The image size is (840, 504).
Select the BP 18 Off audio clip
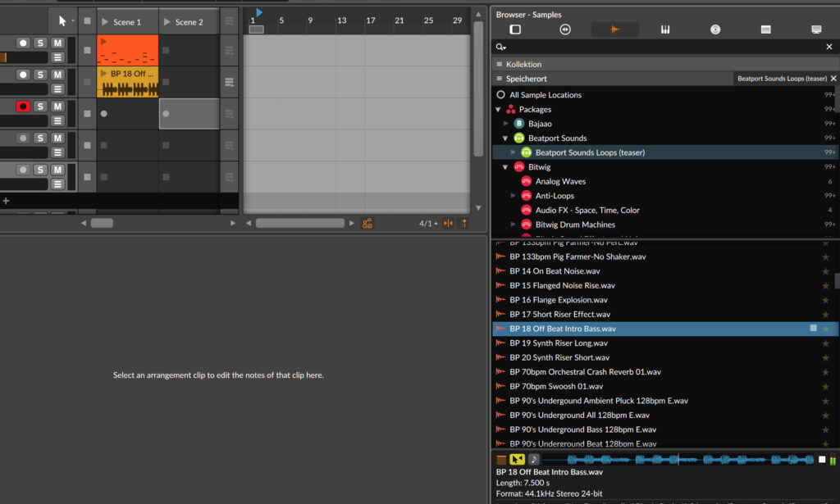127,82
